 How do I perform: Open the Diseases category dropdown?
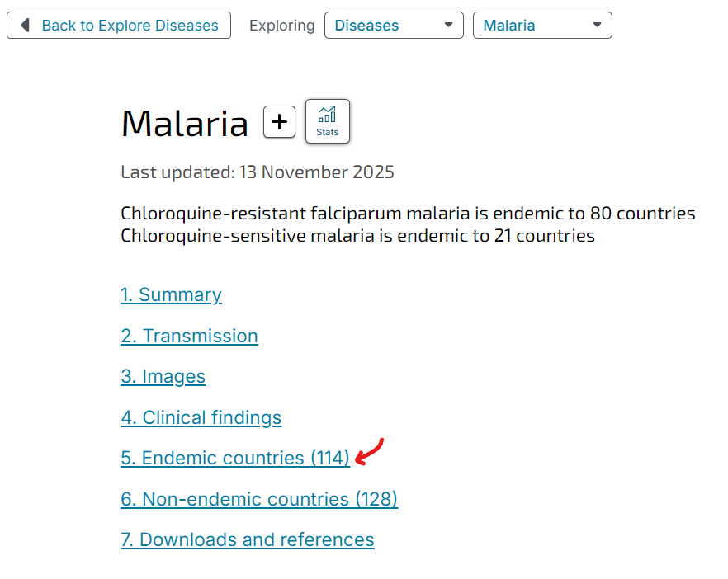pos(393,26)
